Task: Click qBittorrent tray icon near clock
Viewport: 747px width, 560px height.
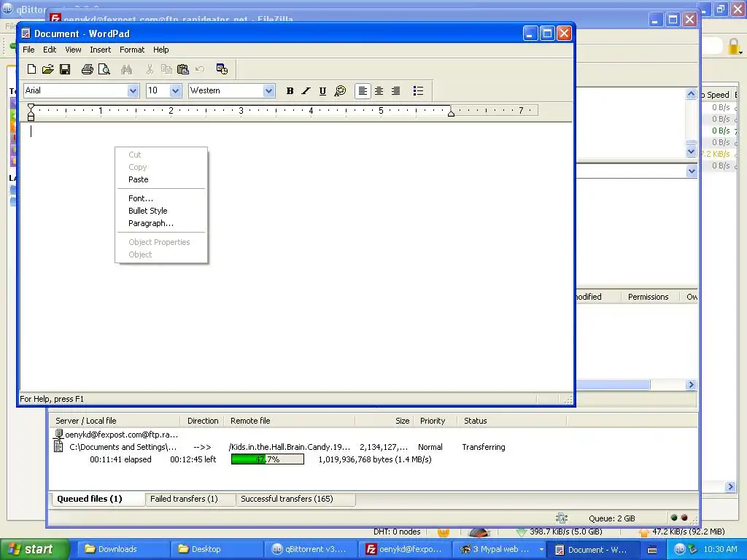Action: 680,549
